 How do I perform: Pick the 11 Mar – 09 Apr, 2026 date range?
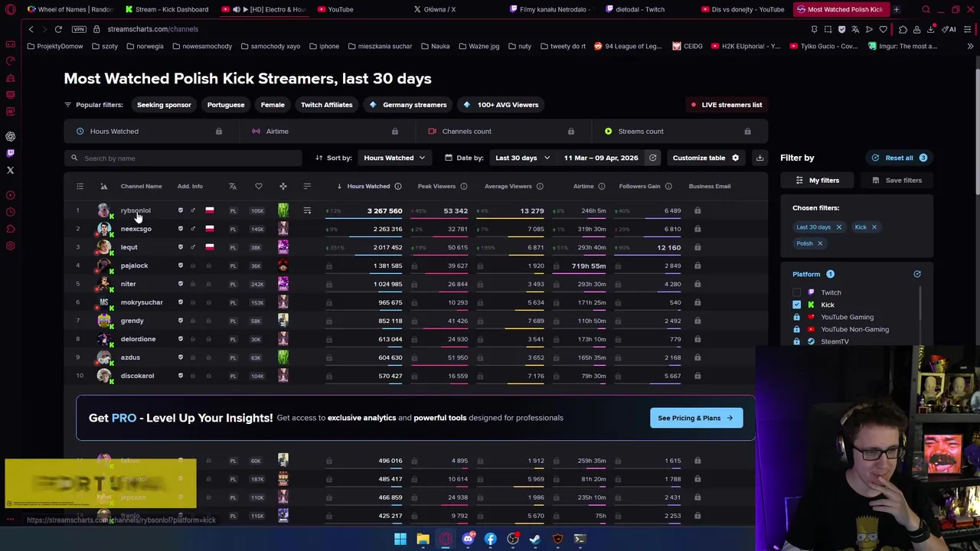point(601,158)
